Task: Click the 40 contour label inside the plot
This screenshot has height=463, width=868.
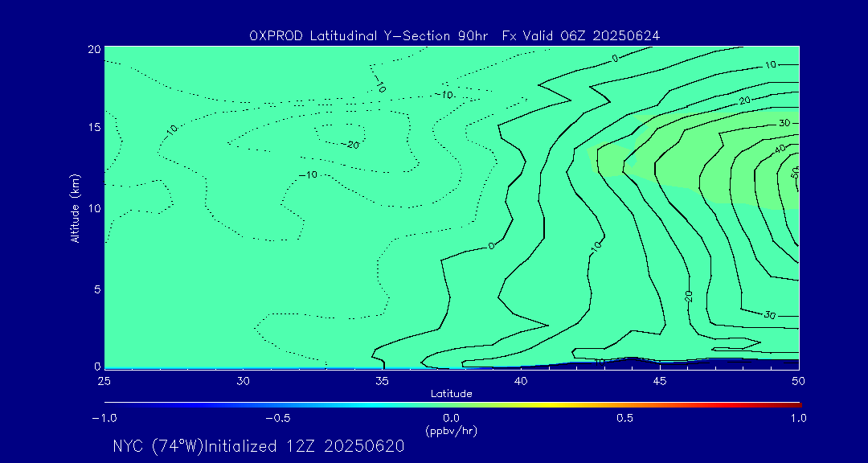Action: pyautogui.click(x=781, y=149)
